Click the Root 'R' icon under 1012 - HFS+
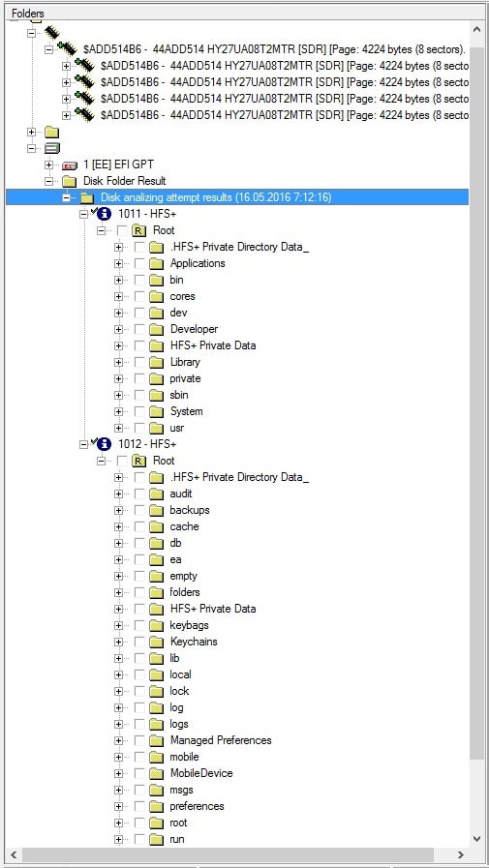489x868 pixels. click(x=139, y=461)
